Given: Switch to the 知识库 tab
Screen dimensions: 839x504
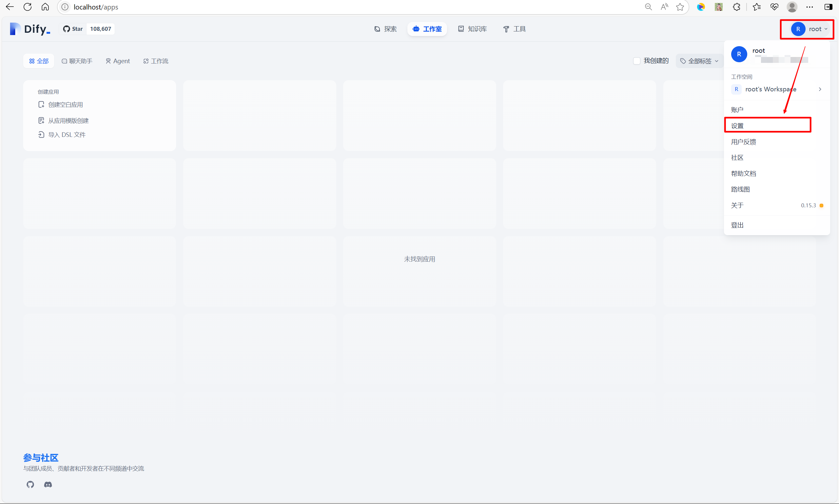Looking at the screenshot, I should coord(472,29).
